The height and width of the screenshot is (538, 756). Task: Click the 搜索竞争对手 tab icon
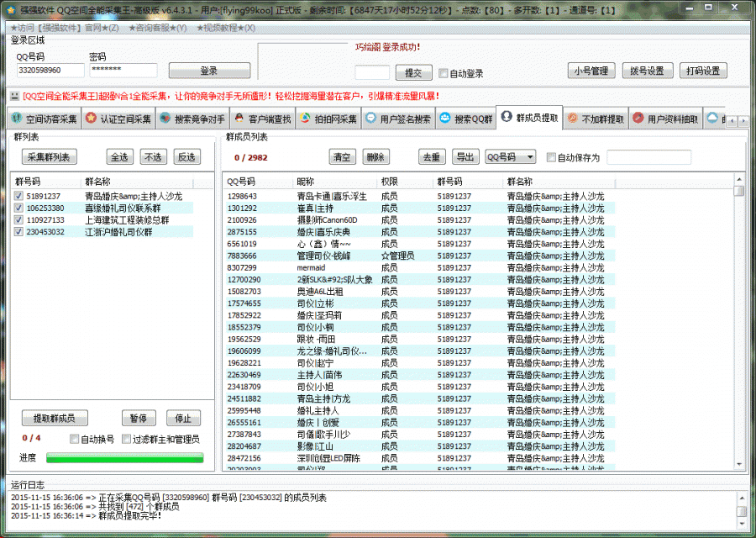165,119
